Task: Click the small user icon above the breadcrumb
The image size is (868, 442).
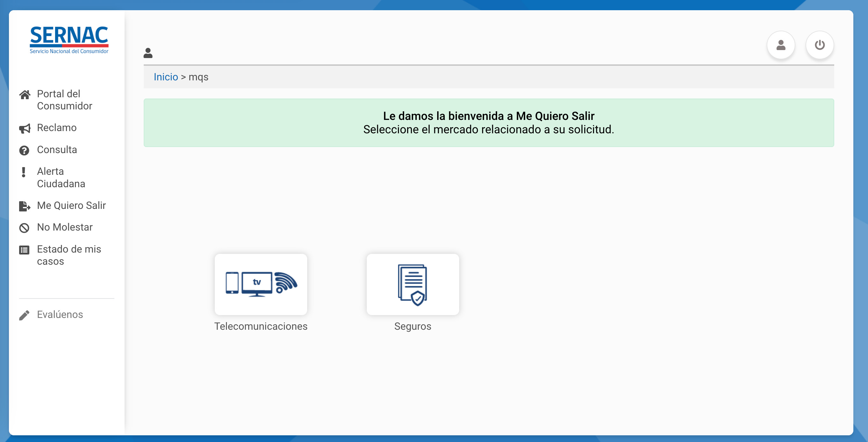Action: tap(148, 52)
